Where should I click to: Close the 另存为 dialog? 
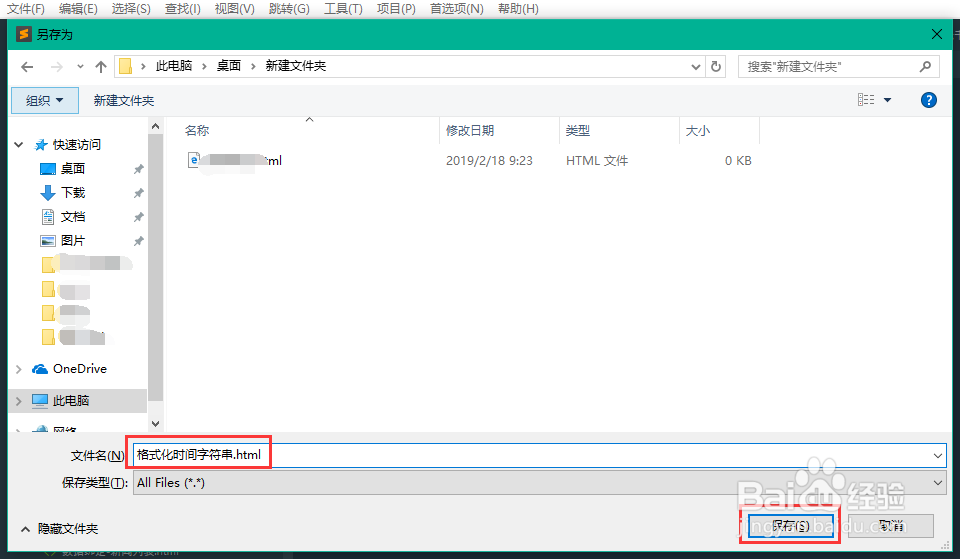[937, 34]
